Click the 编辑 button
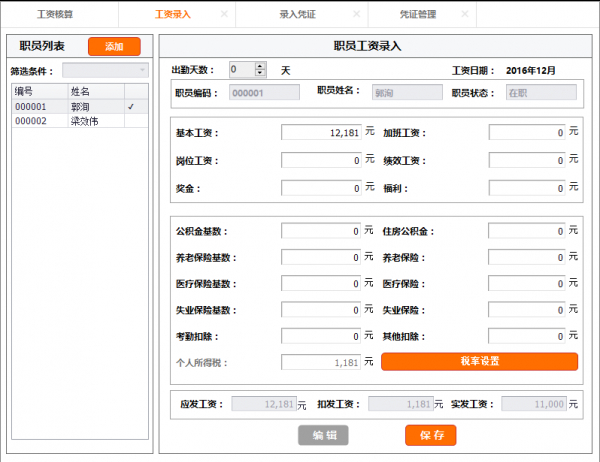 point(324,435)
